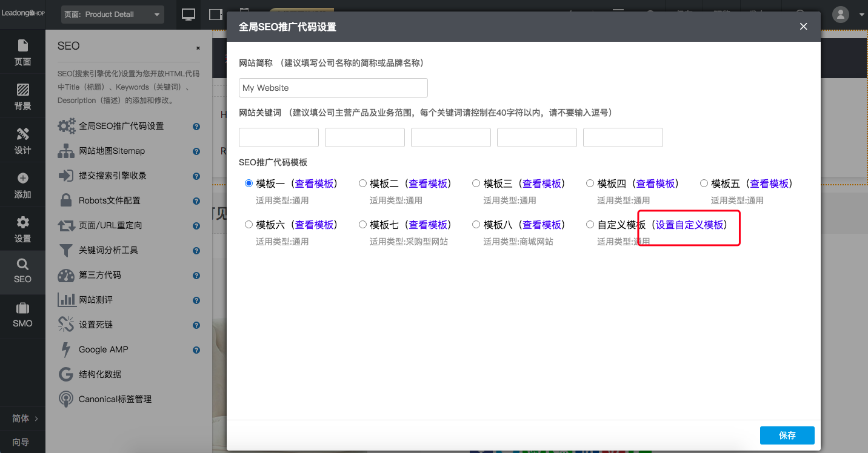The height and width of the screenshot is (453, 868).
Task: Click the desktop preview icon in top bar
Action: pos(188,14)
